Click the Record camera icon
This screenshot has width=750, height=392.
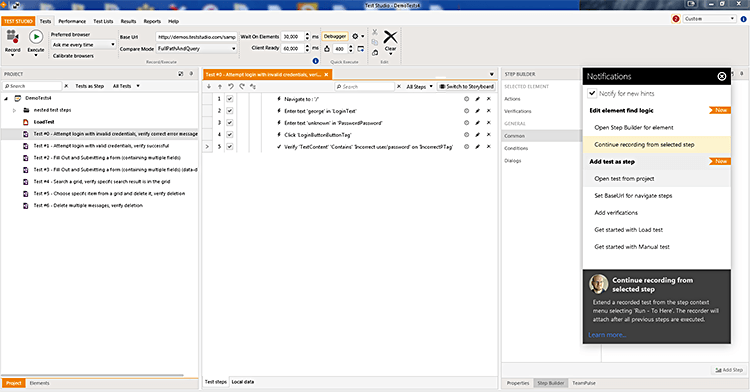click(x=12, y=37)
